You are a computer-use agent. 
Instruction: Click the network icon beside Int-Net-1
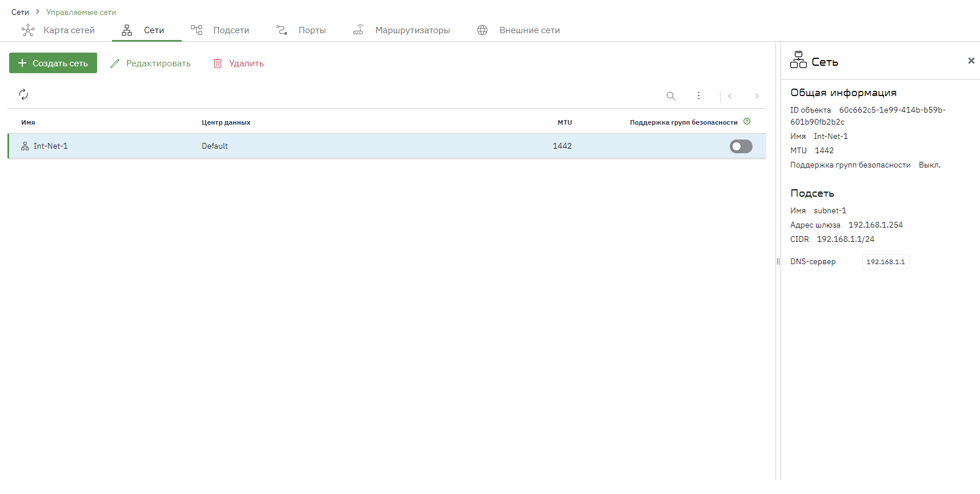pos(25,146)
